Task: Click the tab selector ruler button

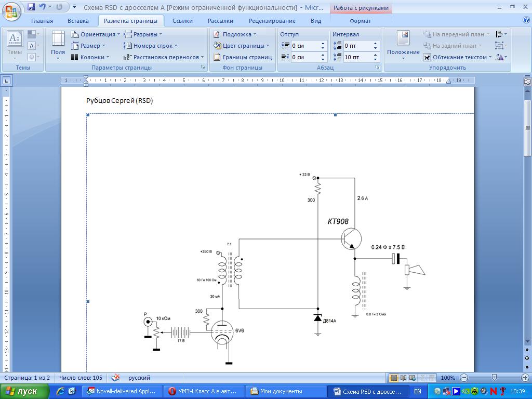Action: coord(6,81)
